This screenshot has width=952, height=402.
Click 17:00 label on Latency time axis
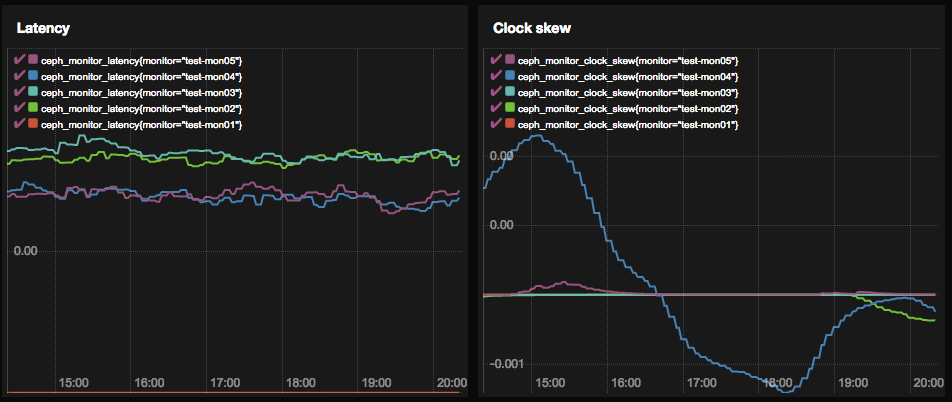[225, 383]
